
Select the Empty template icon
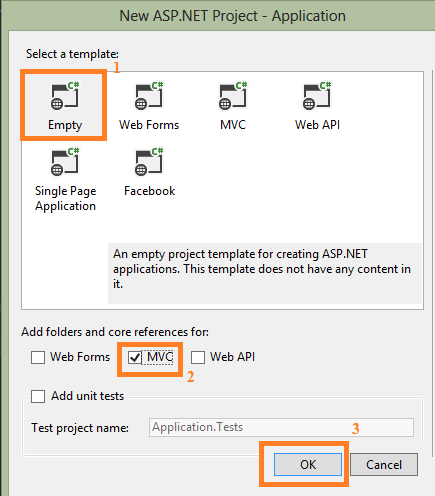tap(65, 95)
